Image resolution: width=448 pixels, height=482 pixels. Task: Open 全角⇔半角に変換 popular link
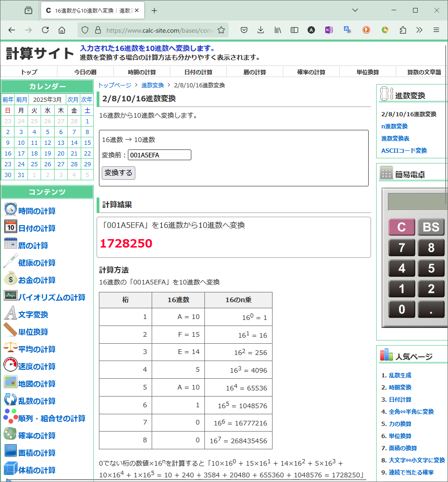click(x=411, y=411)
